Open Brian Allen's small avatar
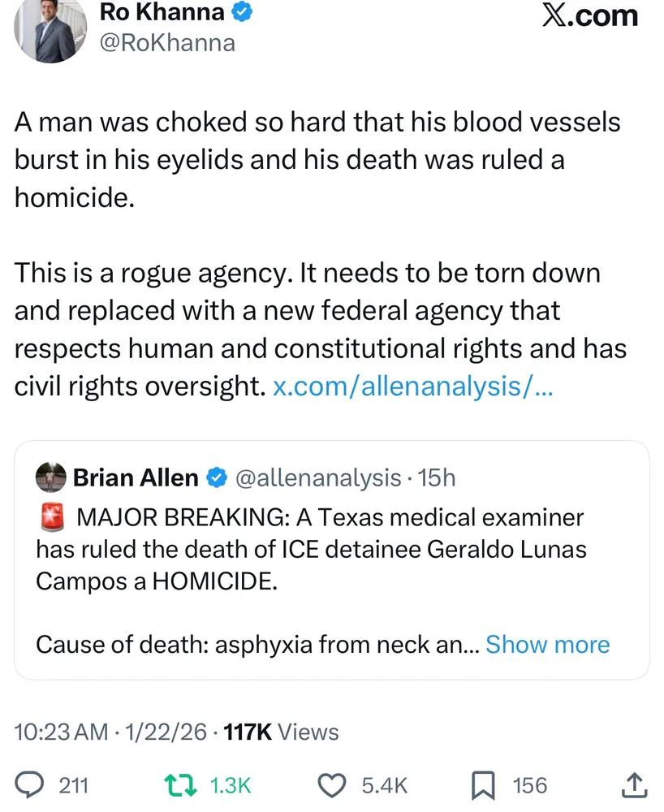Image resolution: width=664 pixels, height=812 pixels. 51,478
